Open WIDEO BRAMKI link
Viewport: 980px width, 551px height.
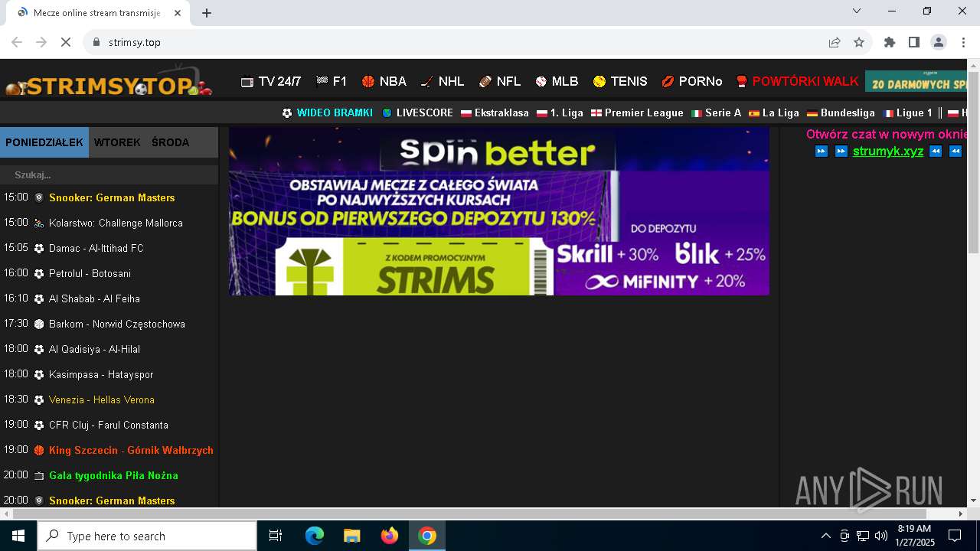point(327,112)
